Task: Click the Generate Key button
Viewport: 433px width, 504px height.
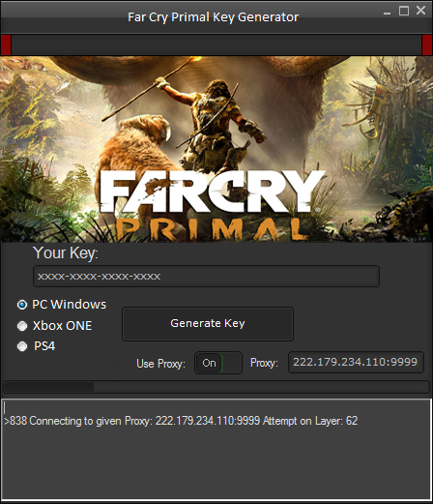Action: point(208,323)
